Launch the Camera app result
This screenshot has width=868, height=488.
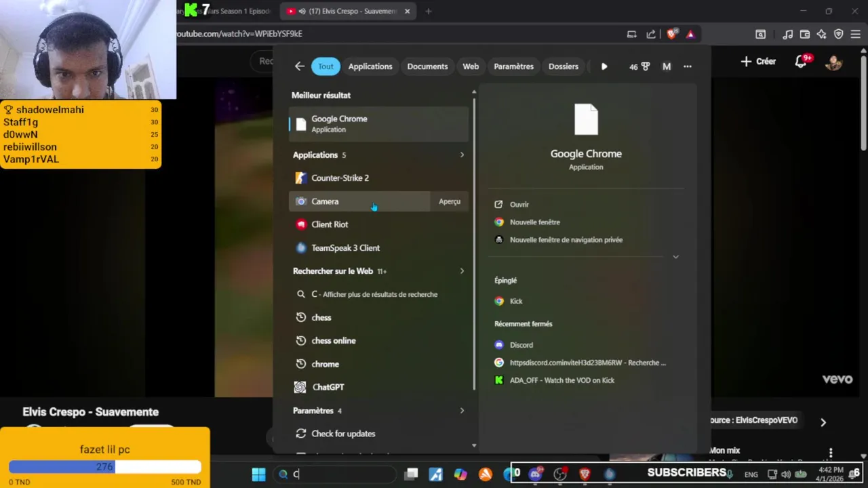(359, 201)
